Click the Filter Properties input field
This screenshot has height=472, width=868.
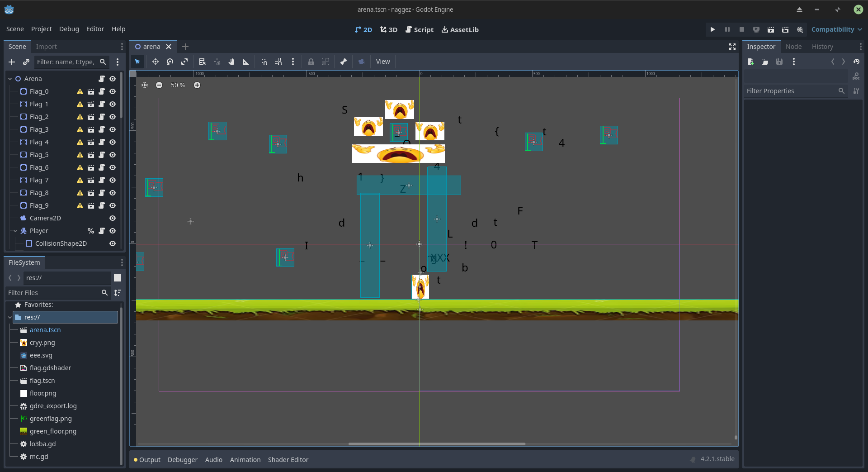(x=795, y=91)
